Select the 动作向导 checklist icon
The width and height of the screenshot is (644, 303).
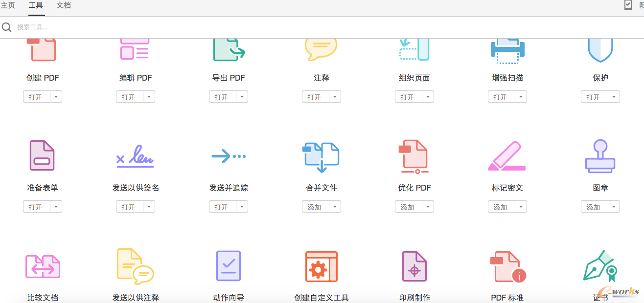click(x=229, y=266)
